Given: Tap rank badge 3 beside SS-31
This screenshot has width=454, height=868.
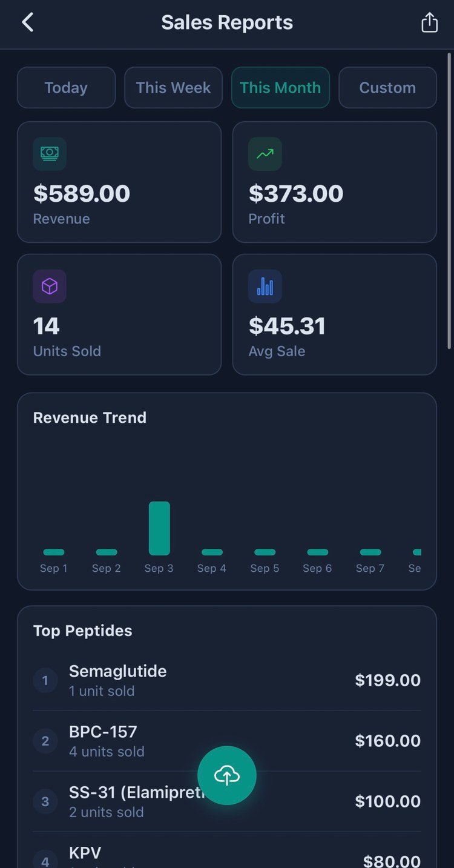Looking at the screenshot, I should [x=45, y=801].
